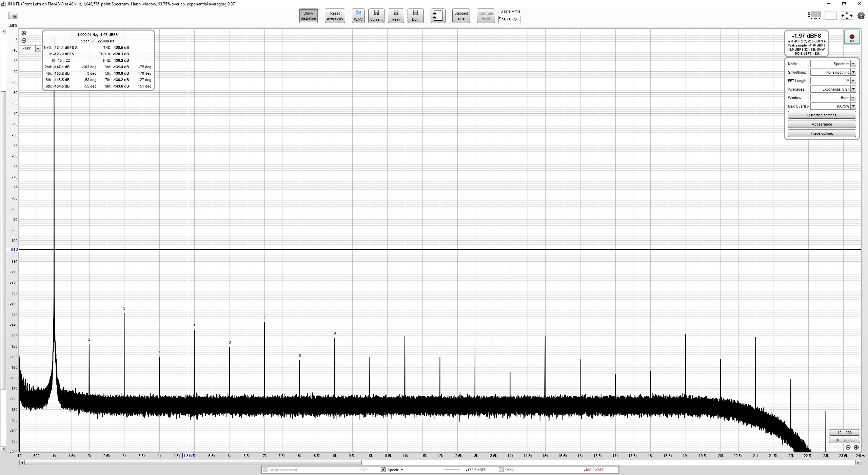Set frequency range to 10 .. 200
868x475 pixels.
coord(844,433)
